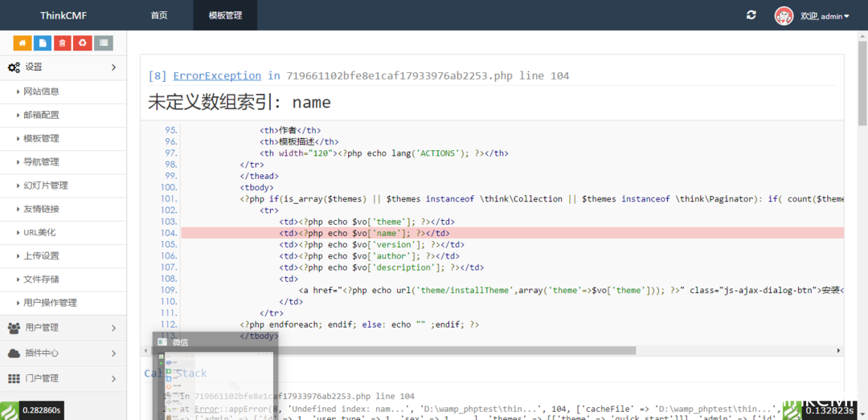The width and height of the screenshot is (868, 420).
Task: Click code line 112 endforeach statement
Action: pos(359,325)
